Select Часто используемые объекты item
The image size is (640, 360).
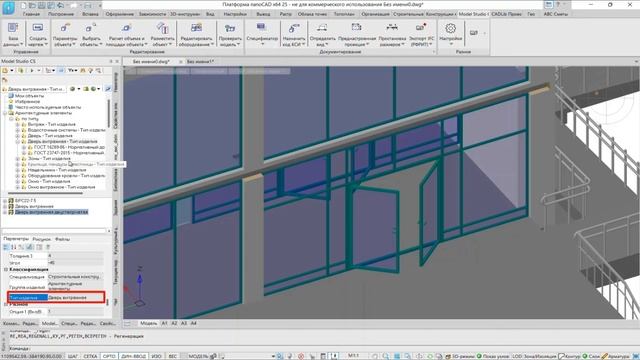(x=48, y=107)
